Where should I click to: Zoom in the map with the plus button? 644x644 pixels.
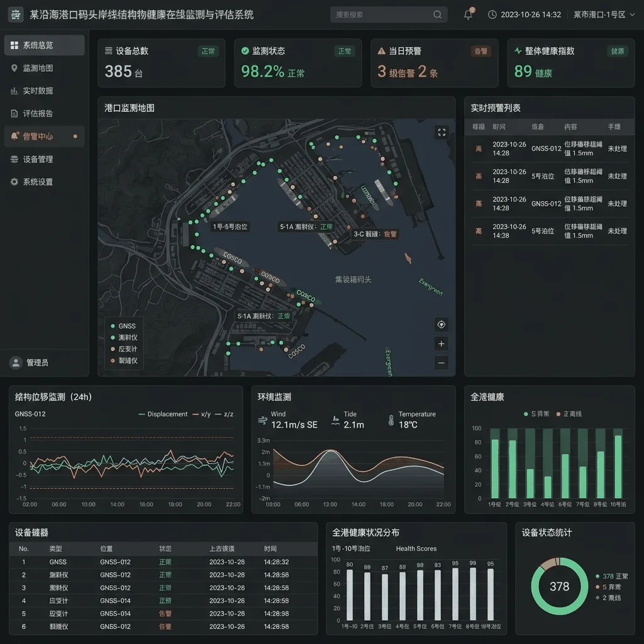(x=441, y=344)
